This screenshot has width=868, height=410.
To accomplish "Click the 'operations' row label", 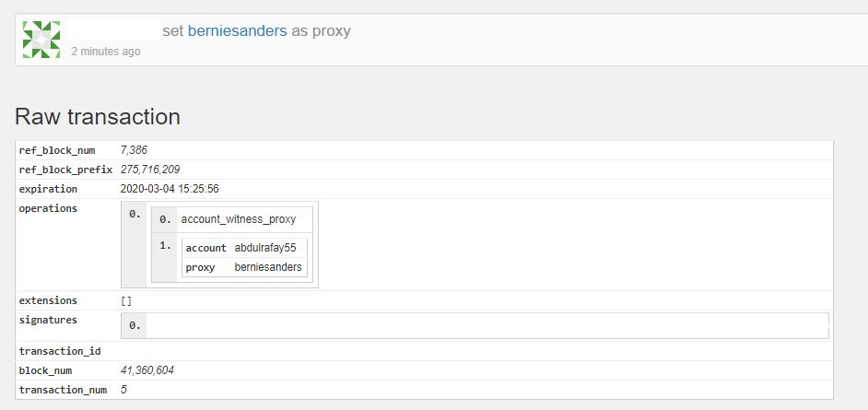I will coord(48,208).
